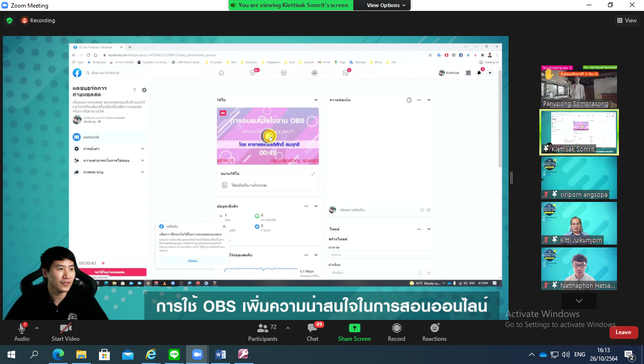Open the volume control in the system tray
Screen dimensions: 644x364
tap(565, 354)
